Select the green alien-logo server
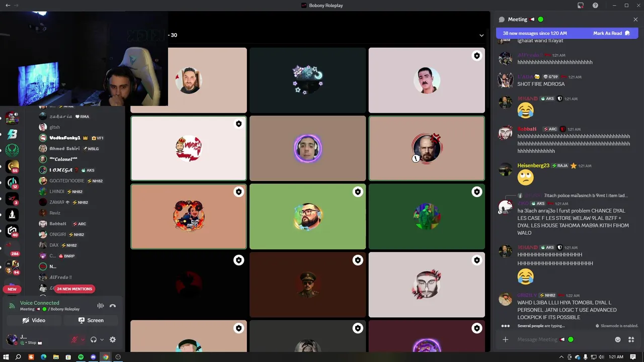644x362 pixels. (12, 150)
